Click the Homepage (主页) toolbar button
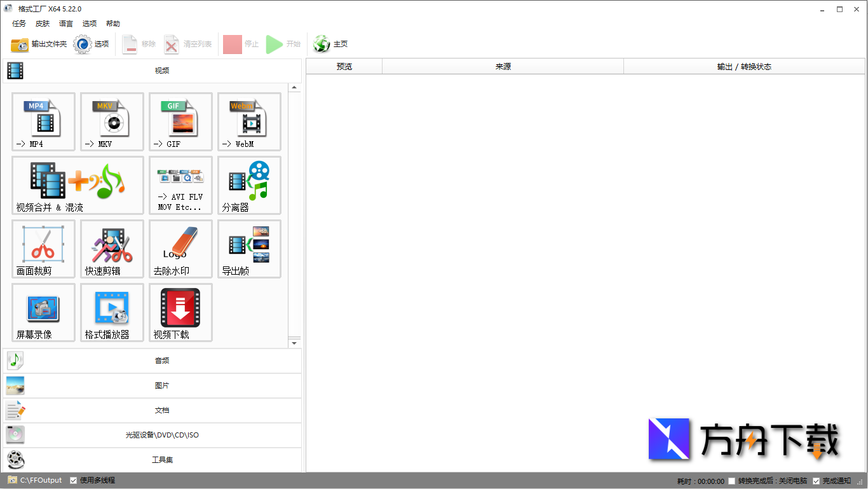 [x=331, y=44]
